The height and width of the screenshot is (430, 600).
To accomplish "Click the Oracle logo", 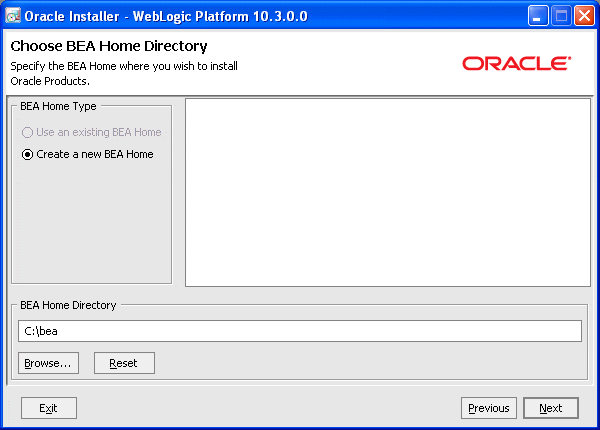I will (517, 64).
